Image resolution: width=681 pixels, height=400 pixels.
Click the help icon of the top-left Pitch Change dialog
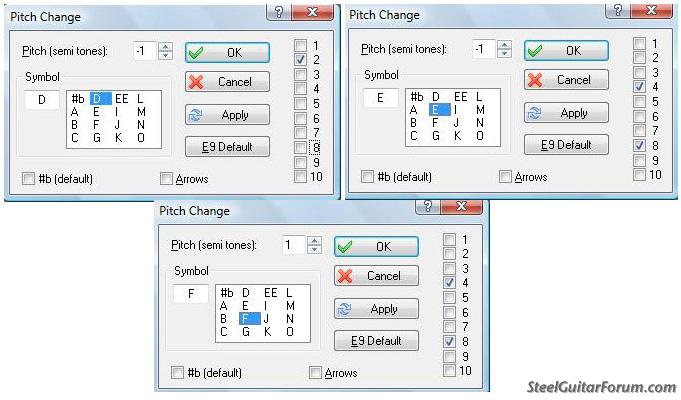pyautogui.click(x=279, y=12)
